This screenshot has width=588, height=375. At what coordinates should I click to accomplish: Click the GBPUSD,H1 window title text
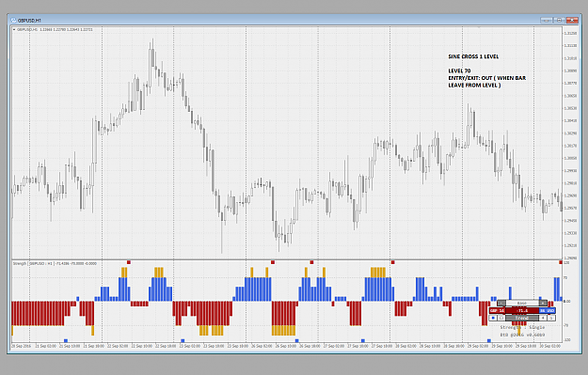tap(29, 21)
